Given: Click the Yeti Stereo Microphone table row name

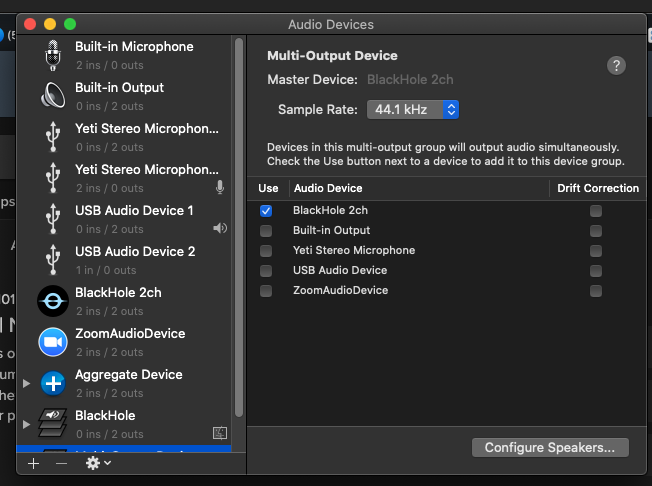Looking at the screenshot, I should (x=354, y=250).
